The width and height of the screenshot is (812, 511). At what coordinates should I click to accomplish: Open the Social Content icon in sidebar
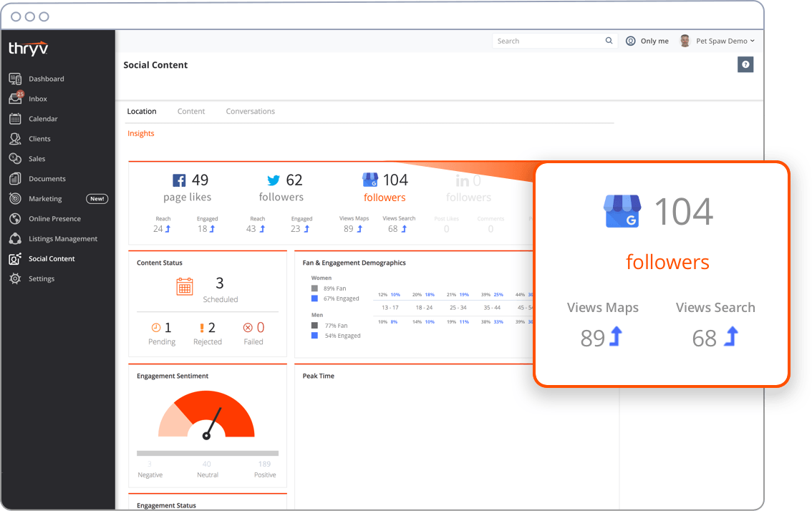pos(15,258)
